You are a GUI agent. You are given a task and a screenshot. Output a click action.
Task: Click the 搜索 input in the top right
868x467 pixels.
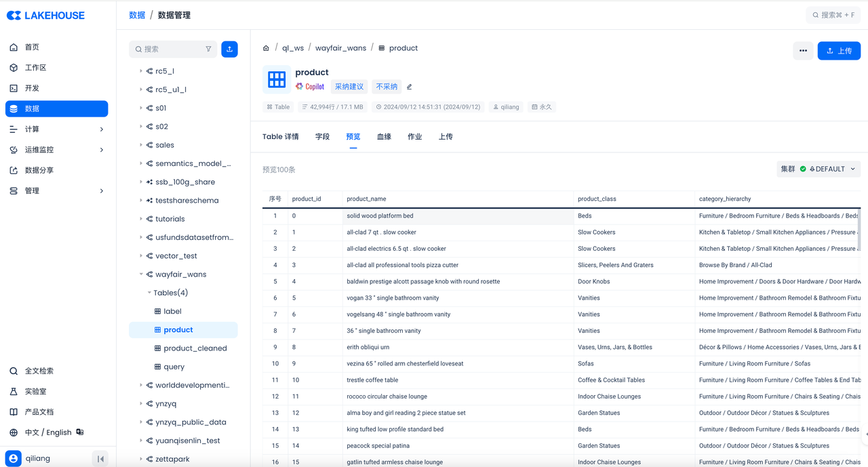833,15
